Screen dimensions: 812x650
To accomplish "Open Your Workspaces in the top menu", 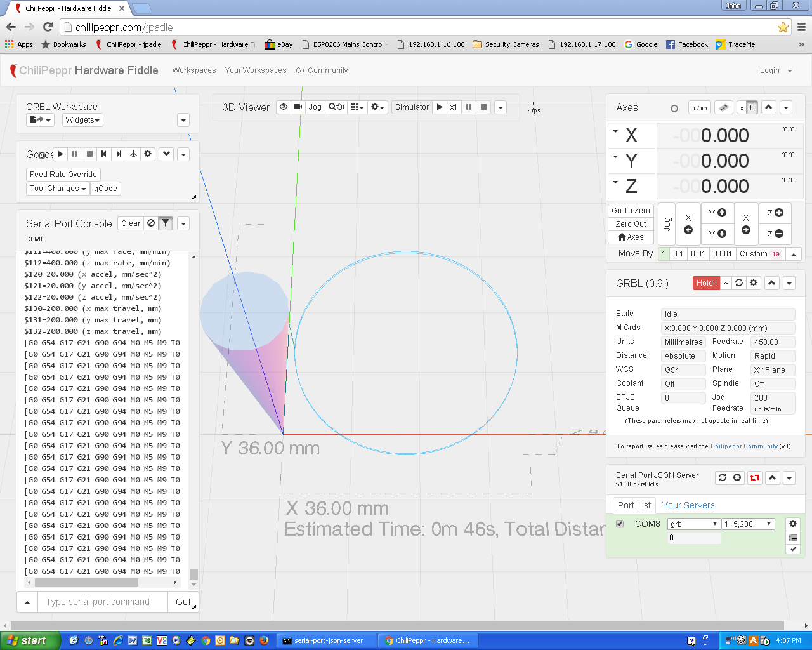I will pyautogui.click(x=256, y=70).
